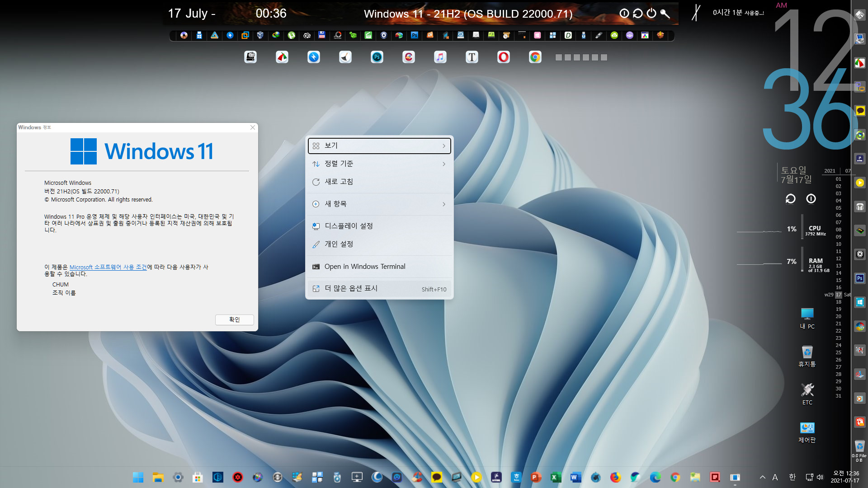Choose 새로 고침 in the context menu

coord(379,182)
